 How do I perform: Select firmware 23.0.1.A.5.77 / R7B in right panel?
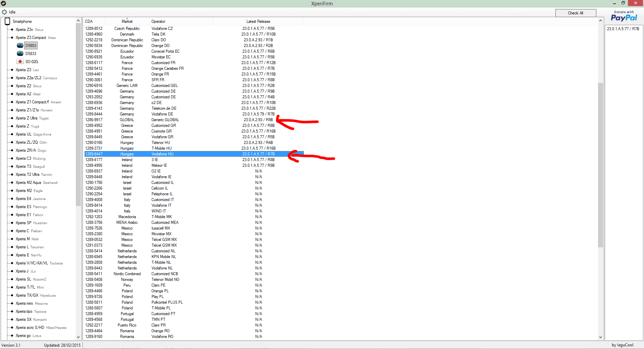pos(623,29)
